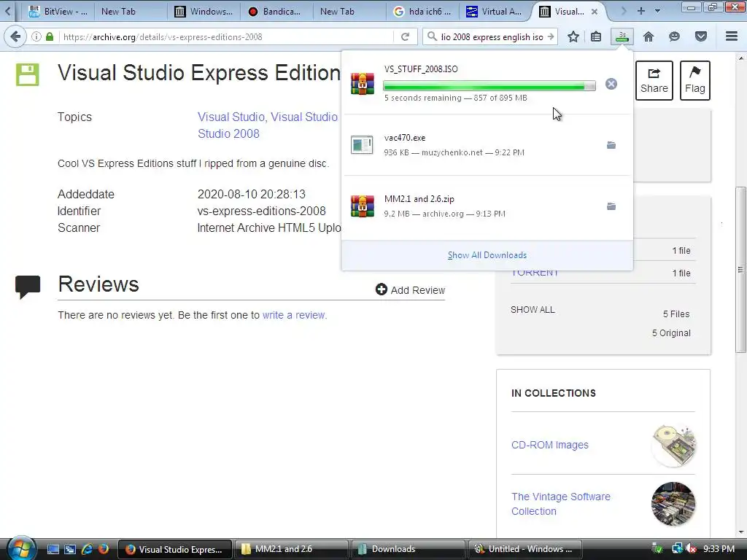The image size is (747, 560).
Task: Click the Visual Studio 2008 topic link
Action: (x=228, y=134)
